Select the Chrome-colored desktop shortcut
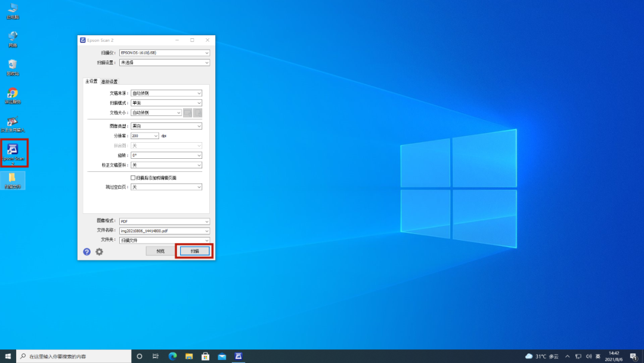This screenshot has width=644, height=363. pyautogui.click(x=13, y=96)
